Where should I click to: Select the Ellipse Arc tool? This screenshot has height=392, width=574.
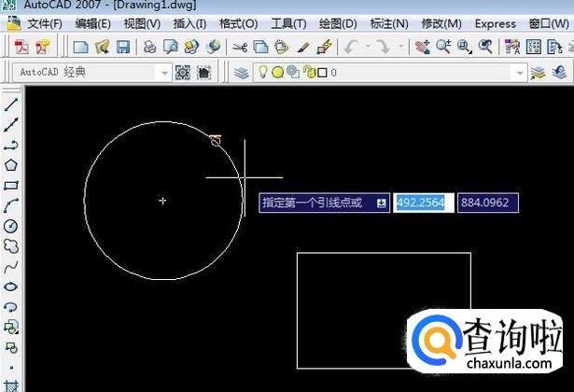[11, 306]
